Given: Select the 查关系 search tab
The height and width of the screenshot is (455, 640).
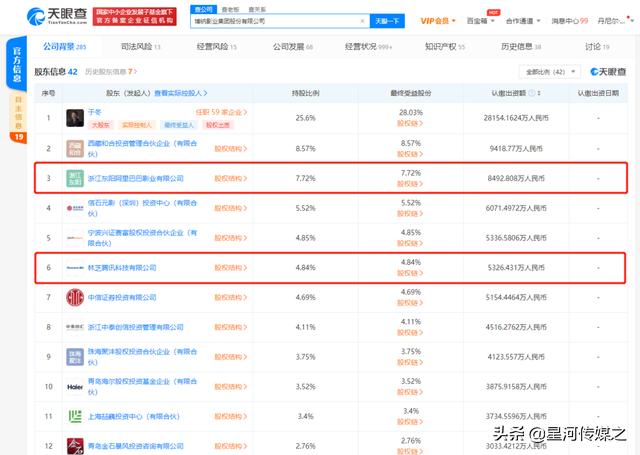Looking at the screenshot, I should pyautogui.click(x=257, y=9).
